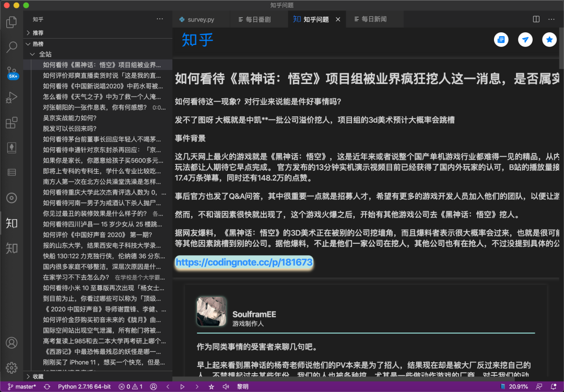Star the question with the blue star icon
This screenshot has height=392, width=564.
tap(549, 40)
